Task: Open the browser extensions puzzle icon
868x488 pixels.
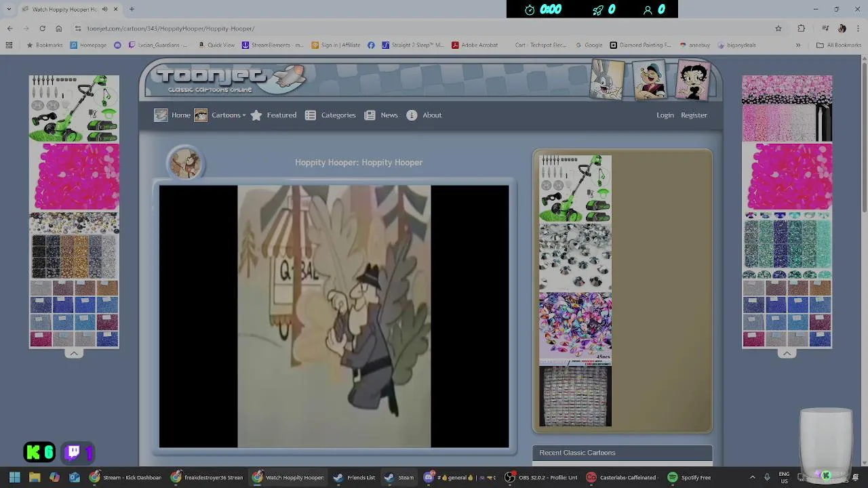Action: (801, 28)
